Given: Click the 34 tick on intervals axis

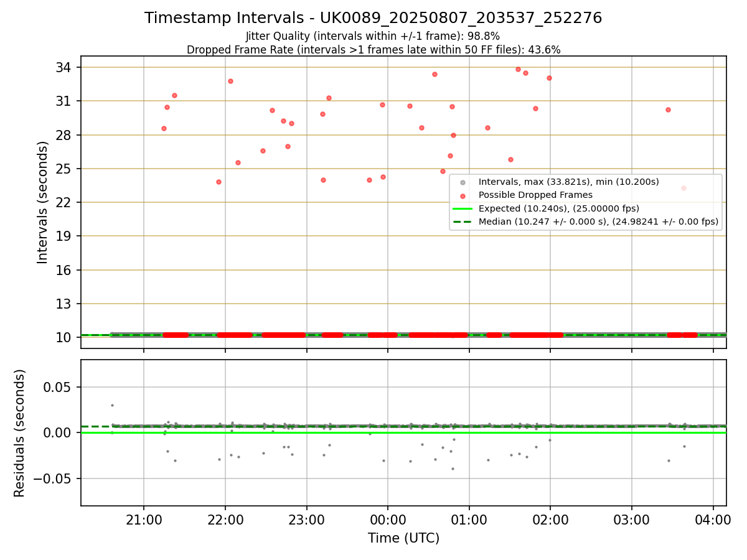Looking at the screenshot, I should click(65, 67).
